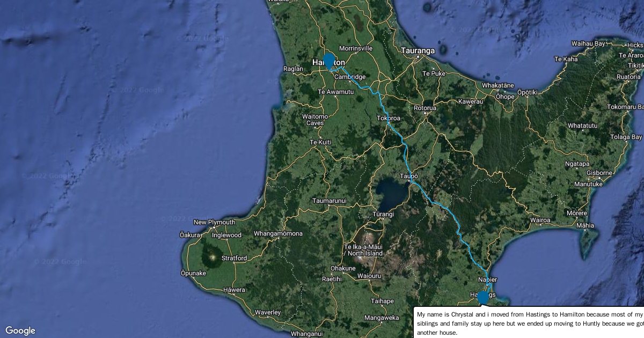Open the Chrystal story text popup
The height and width of the screenshot is (338, 644).
pos(530,322)
